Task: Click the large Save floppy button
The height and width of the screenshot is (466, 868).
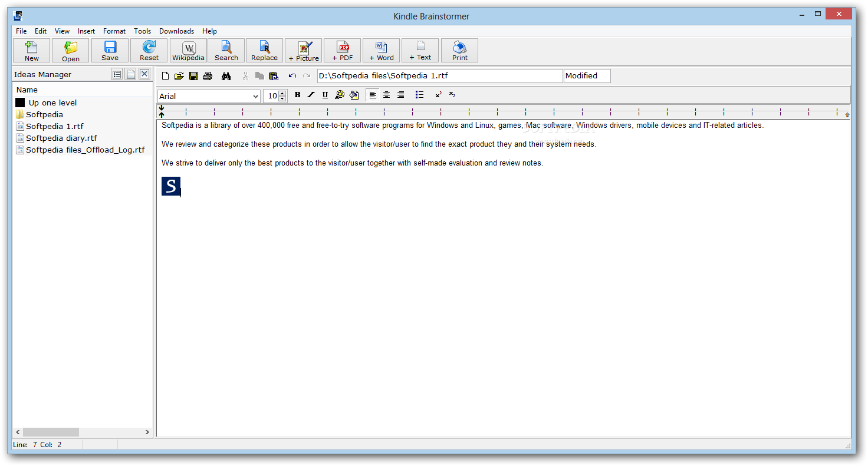Action: (x=110, y=51)
